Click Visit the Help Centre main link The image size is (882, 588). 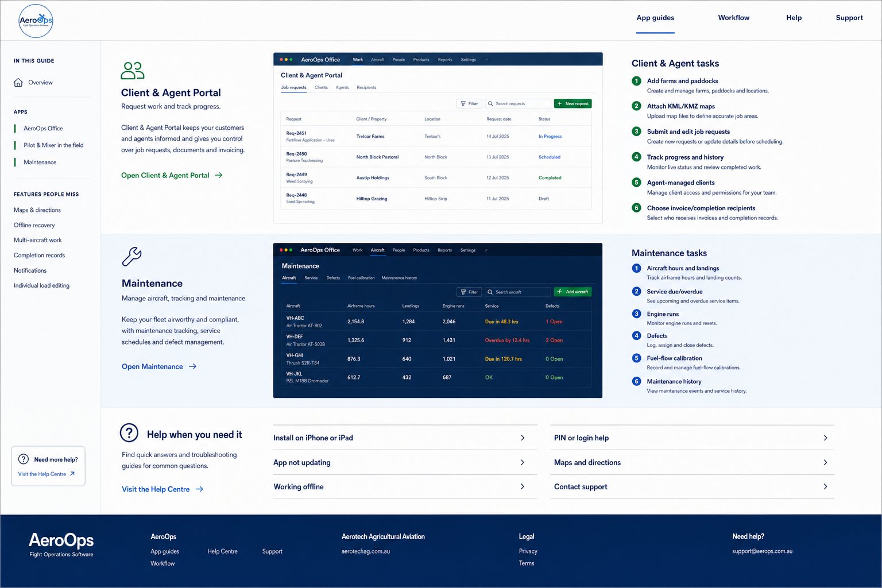click(163, 489)
